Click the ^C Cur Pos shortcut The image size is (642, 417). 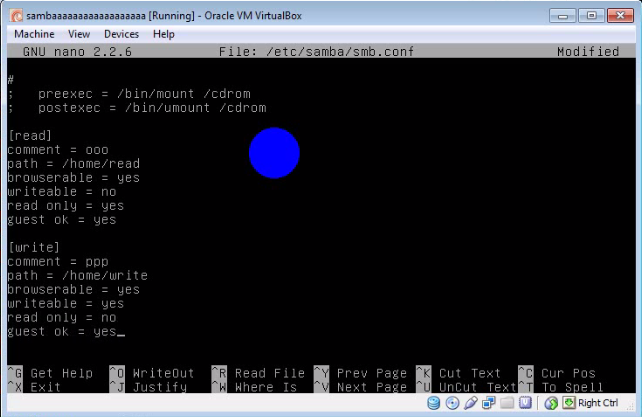[x=557, y=373]
